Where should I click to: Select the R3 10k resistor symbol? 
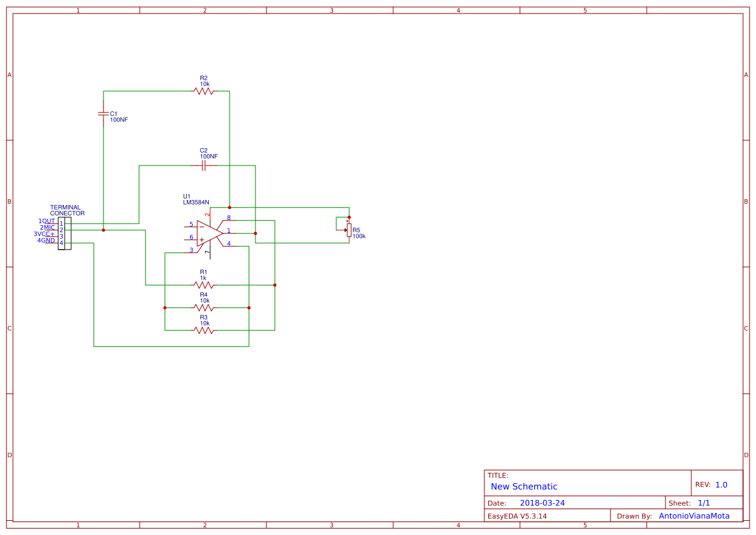[204, 331]
